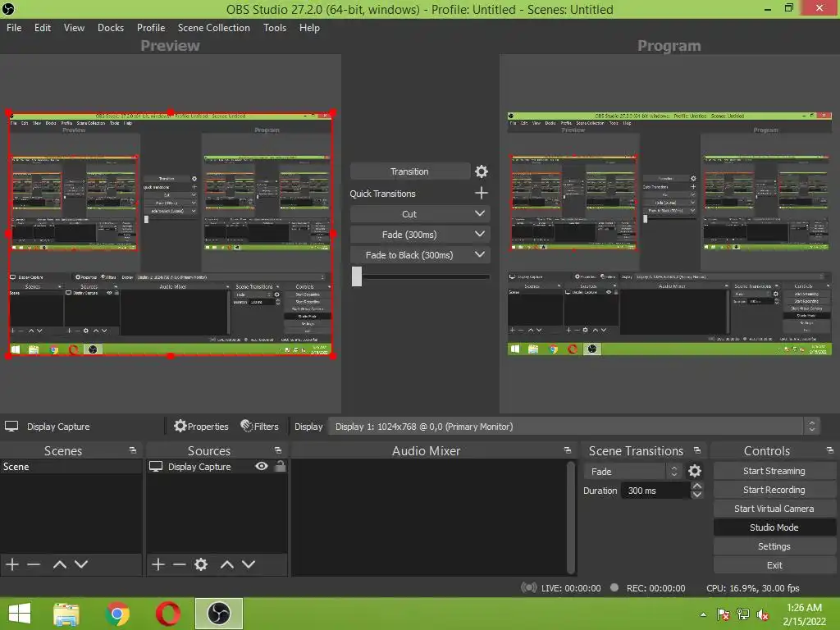Pop out the Scene Transitions dock icon

697,450
